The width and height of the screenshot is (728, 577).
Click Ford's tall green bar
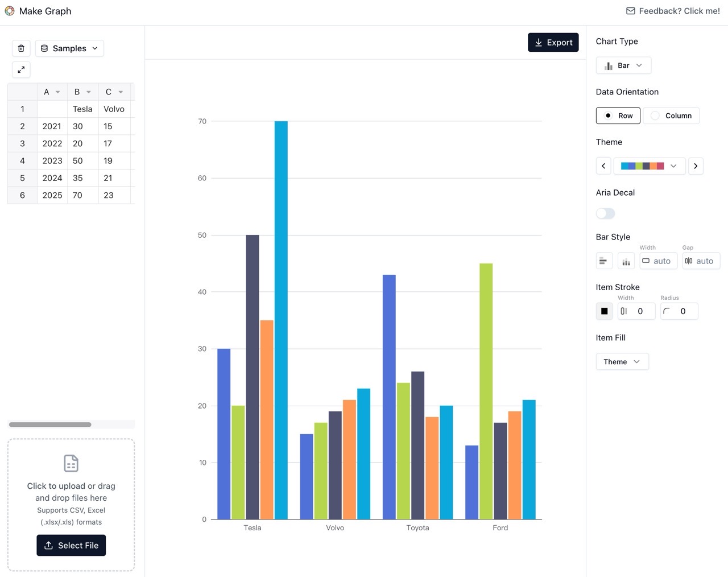click(x=486, y=391)
